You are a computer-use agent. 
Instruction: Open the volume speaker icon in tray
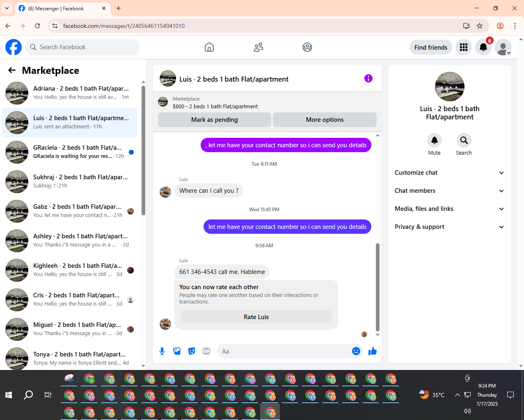tap(467, 411)
